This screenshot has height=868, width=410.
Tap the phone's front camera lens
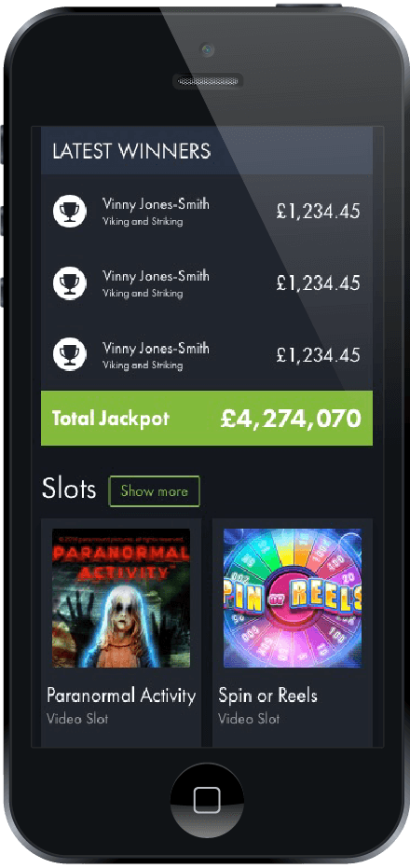tap(208, 49)
